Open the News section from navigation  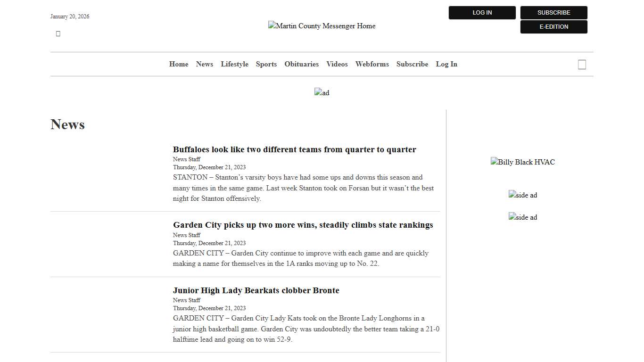(204, 64)
